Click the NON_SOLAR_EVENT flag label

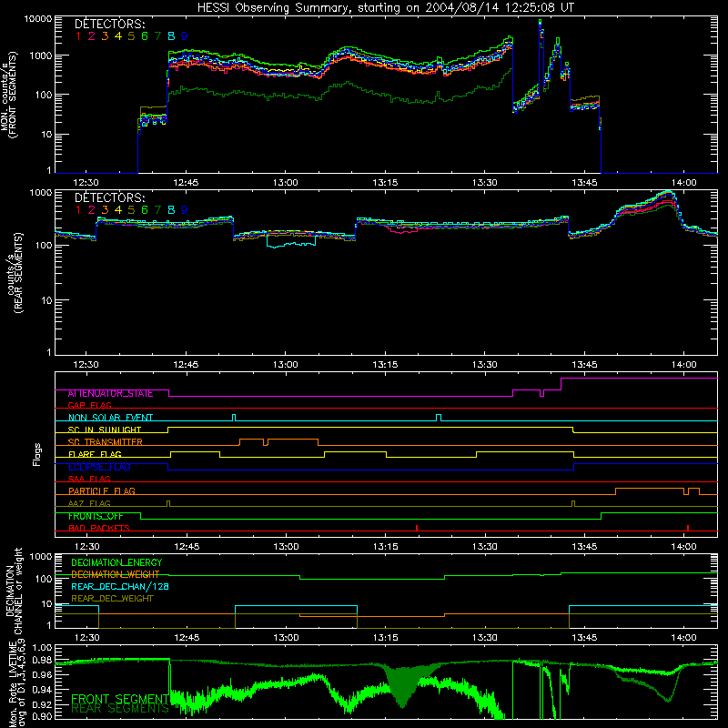(x=110, y=418)
